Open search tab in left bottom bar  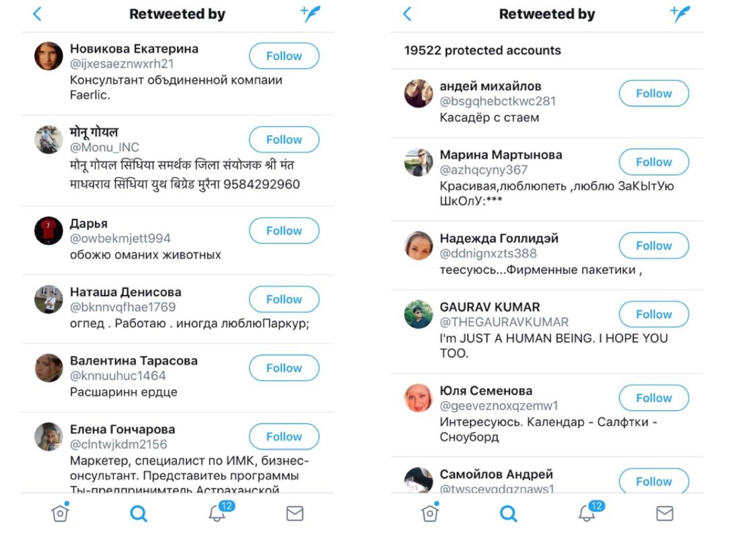pos(139,514)
